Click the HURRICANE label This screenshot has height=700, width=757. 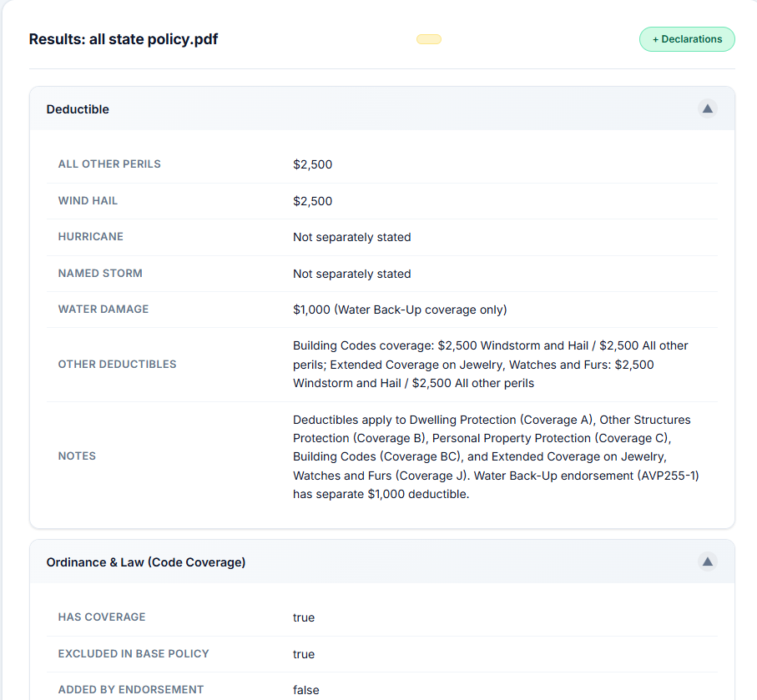(x=90, y=237)
